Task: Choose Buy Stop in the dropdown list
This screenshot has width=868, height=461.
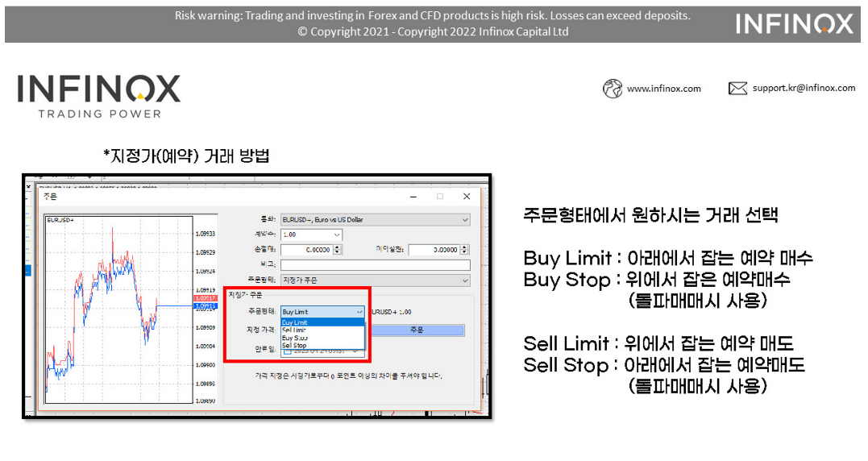Action: (x=322, y=338)
